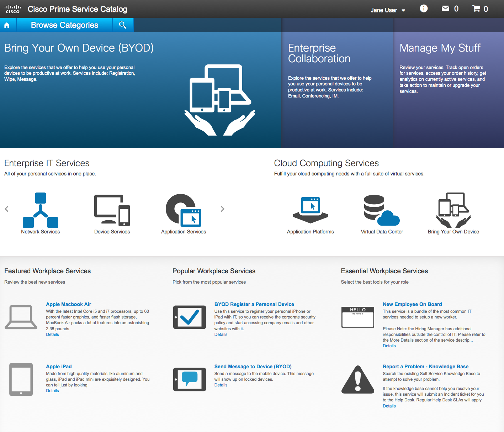Select the Network Services icon
Viewport: 504px width, 432px height.
coord(41,210)
